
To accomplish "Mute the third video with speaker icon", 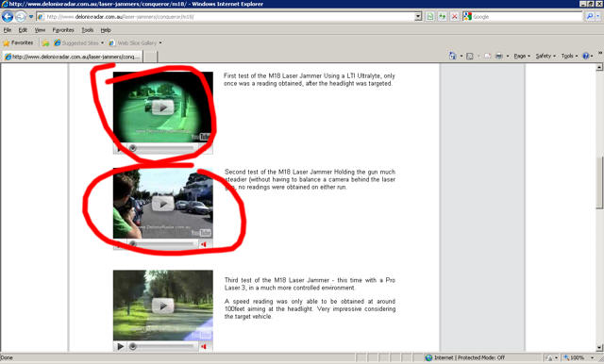I will click(x=204, y=346).
